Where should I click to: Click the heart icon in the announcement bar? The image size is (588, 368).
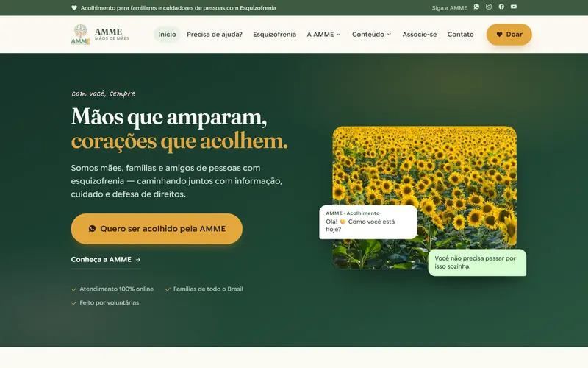tap(74, 7)
